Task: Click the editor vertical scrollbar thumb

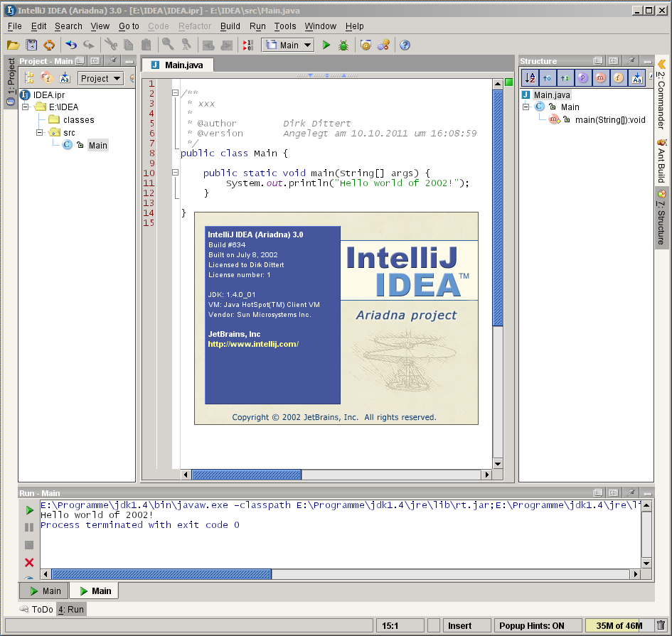Action: (498, 208)
